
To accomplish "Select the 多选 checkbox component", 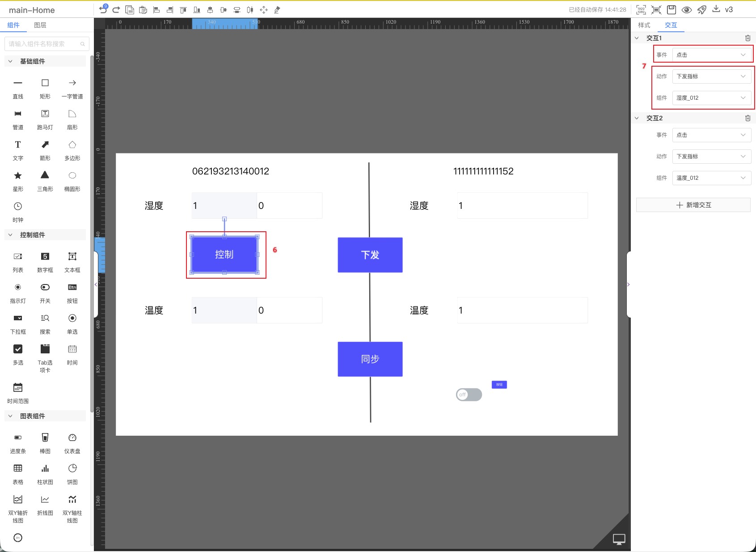I will pyautogui.click(x=18, y=354).
